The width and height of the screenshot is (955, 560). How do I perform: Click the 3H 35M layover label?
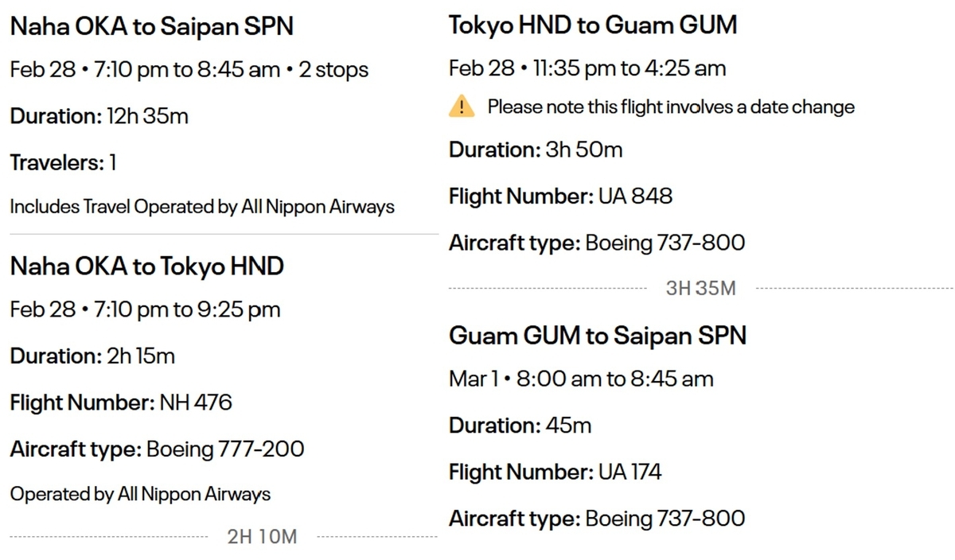click(701, 288)
